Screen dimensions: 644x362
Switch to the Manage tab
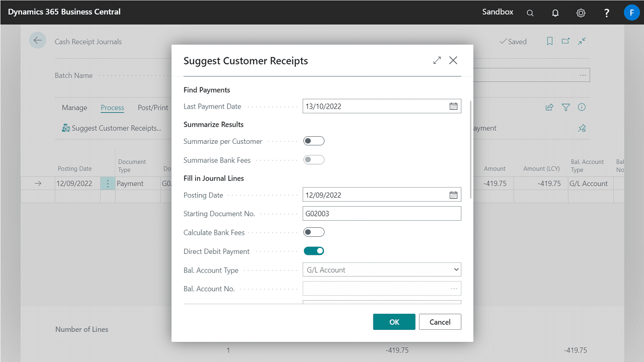click(x=74, y=108)
